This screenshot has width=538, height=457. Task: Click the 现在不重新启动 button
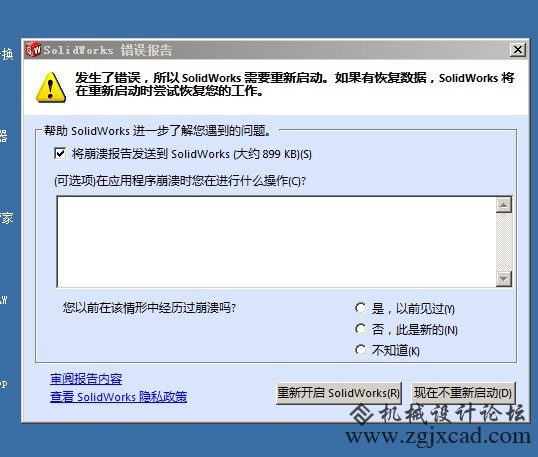pos(463,393)
